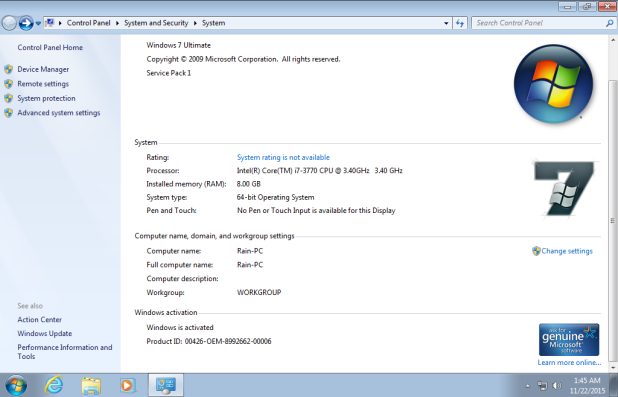Click the search magnifier icon
Viewport: 618px width, 397px height.
[x=609, y=23]
